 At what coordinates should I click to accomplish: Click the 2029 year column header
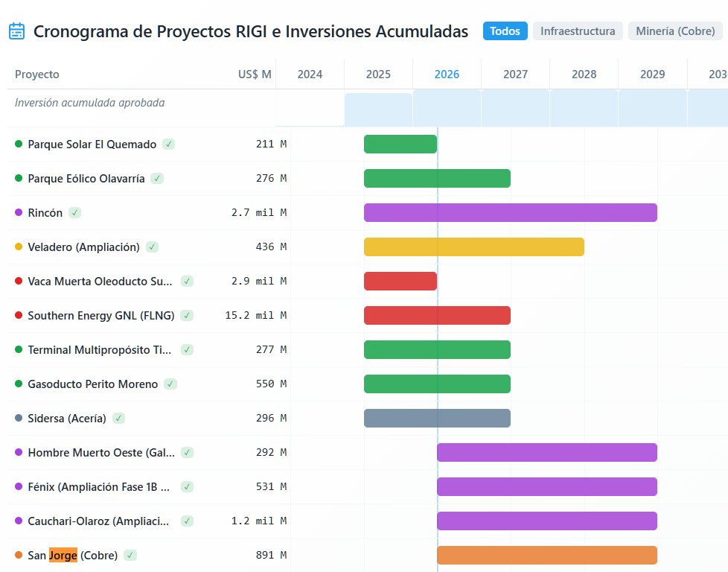(x=652, y=74)
